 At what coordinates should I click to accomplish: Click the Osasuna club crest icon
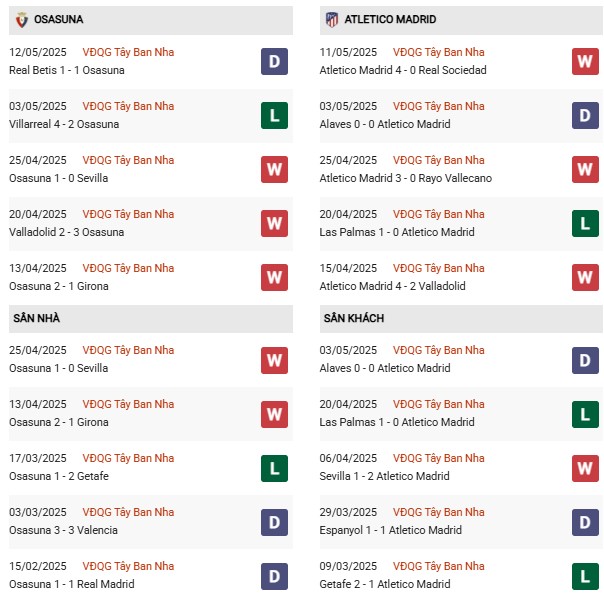22,20
